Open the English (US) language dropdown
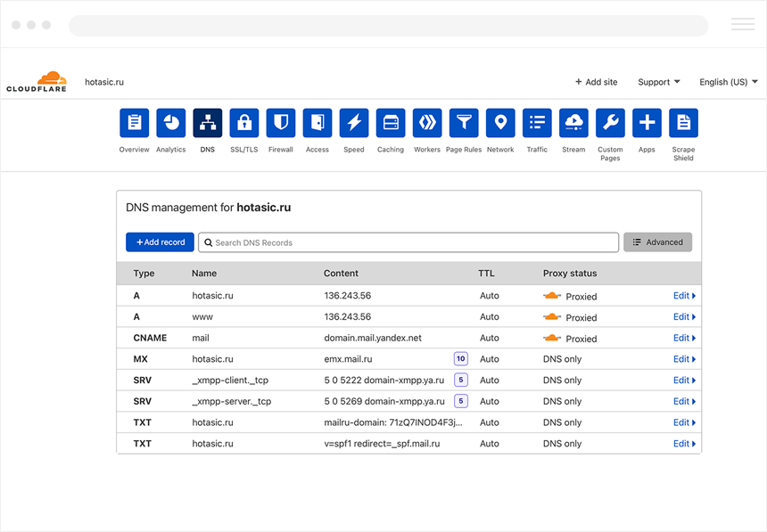This screenshot has width=767, height=532. pos(729,82)
